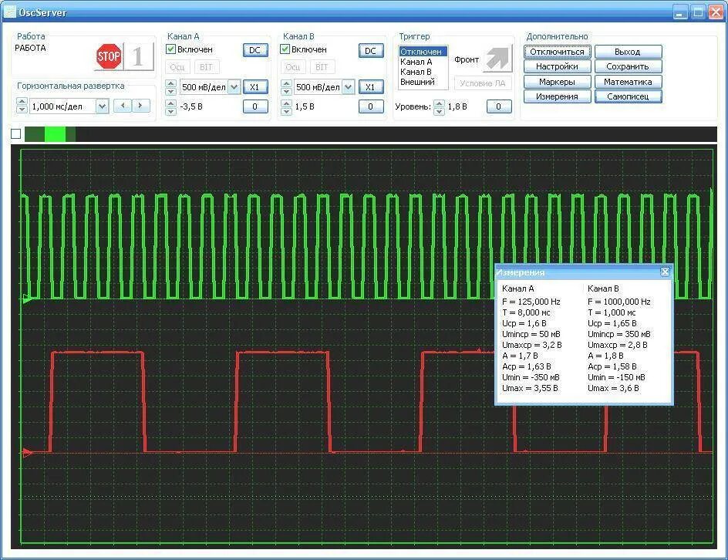Viewport: 728px width, 560px height.
Task: Uncheck Включен for Канал A
Action: pos(171,49)
